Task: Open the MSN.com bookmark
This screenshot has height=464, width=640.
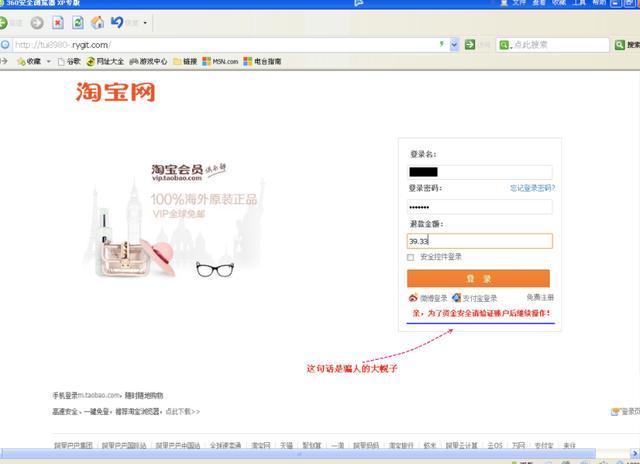Action: [x=220, y=62]
